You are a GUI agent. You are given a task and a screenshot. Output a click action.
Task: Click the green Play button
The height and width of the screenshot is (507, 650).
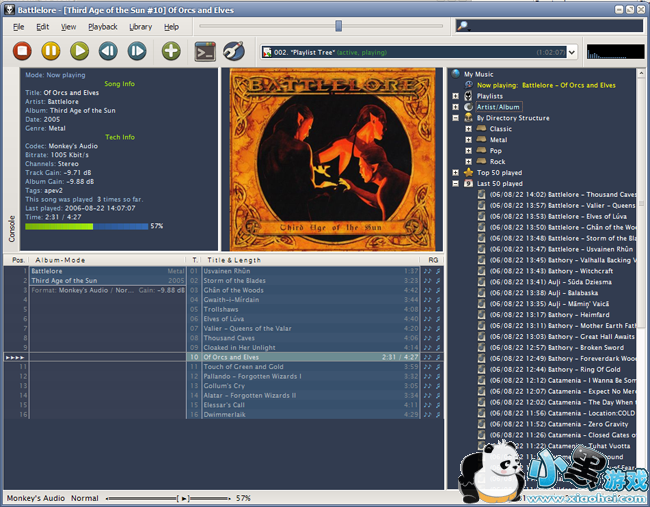79,51
